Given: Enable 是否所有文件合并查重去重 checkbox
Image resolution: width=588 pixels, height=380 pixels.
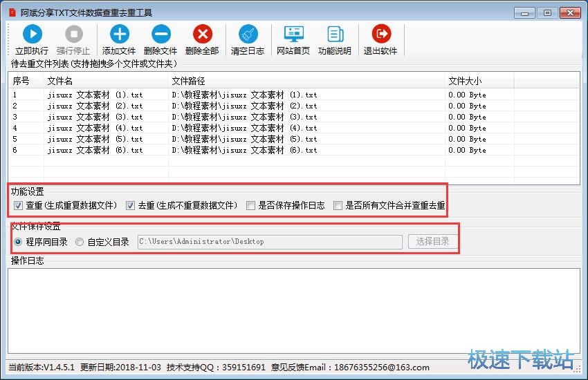Looking at the screenshot, I should [x=338, y=205].
